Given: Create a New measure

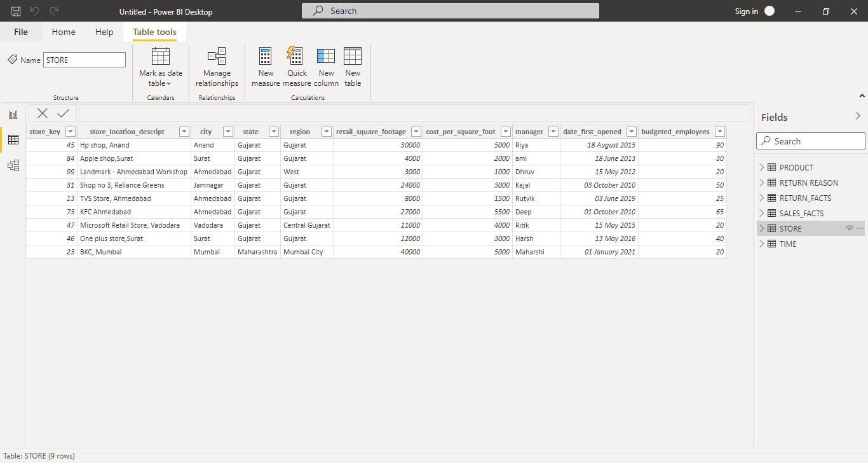Looking at the screenshot, I should click(266, 67).
